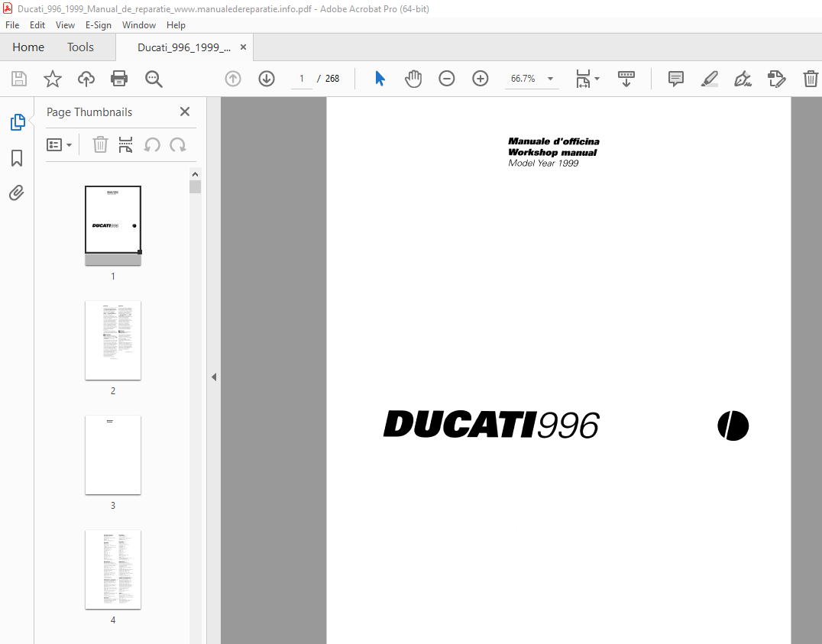Go to previous page arrow
This screenshot has width=822, height=644.
[x=233, y=79]
